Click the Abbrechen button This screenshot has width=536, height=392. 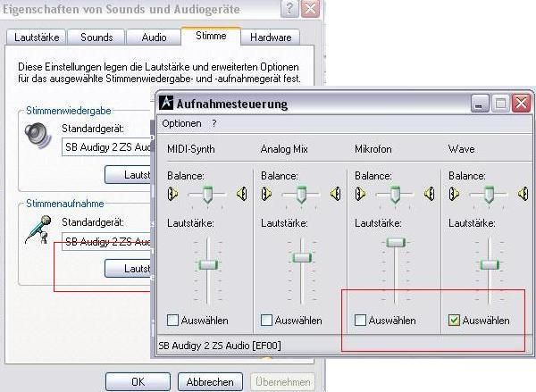point(210,381)
